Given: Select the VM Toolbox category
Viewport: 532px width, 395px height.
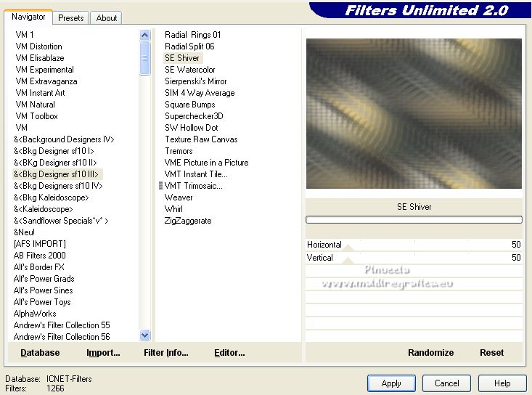Looking at the screenshot, I should (36, 116).
